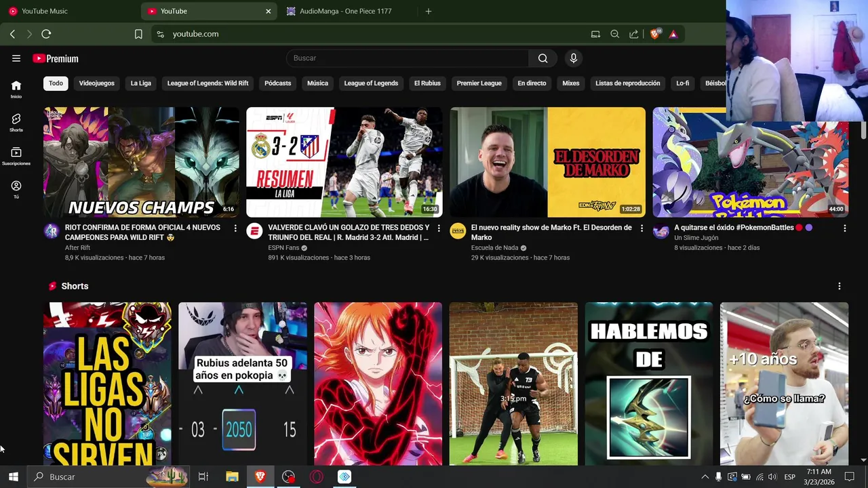The width and height of the screenshot is (868, 488).
Task: Open the ESPN Fans channel name link
Action: [283, 248]
